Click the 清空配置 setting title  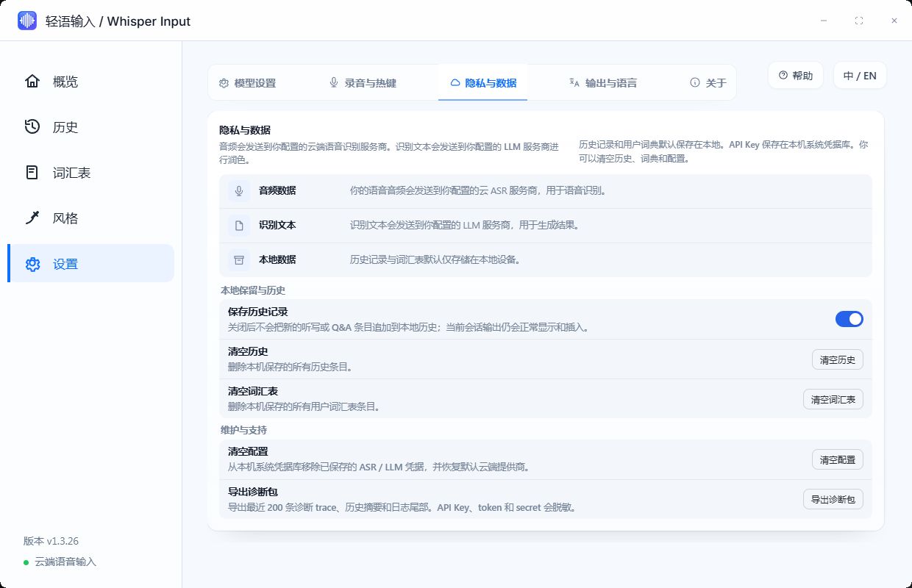coord(248,451)
